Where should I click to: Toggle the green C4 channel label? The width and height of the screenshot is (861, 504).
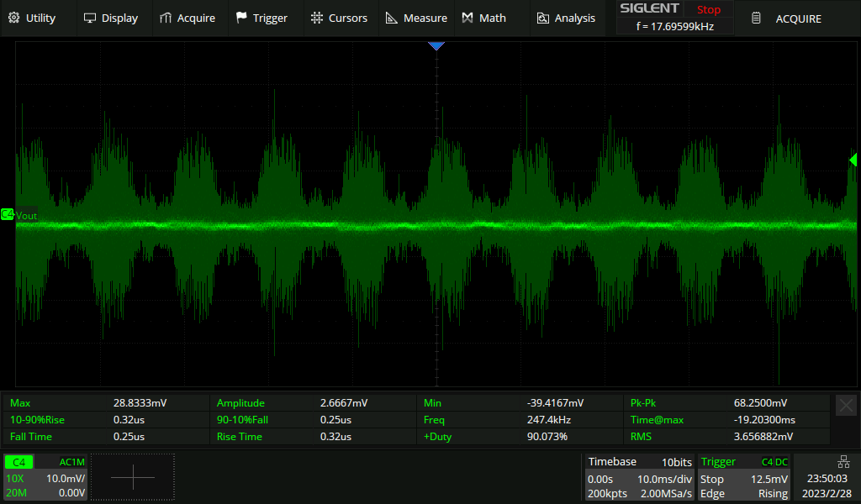click(18, 462)
